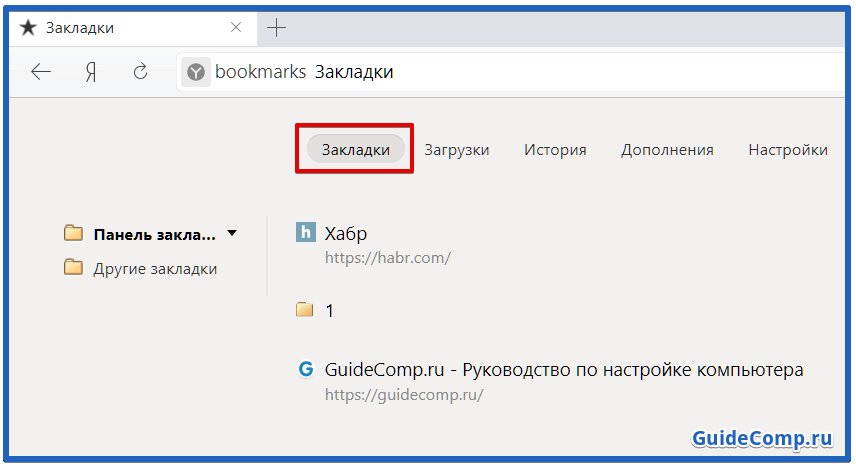Viewport: 856px width, 466px height.
Task: Switch to the Закладки section
Action: click(x=355, y=150)
